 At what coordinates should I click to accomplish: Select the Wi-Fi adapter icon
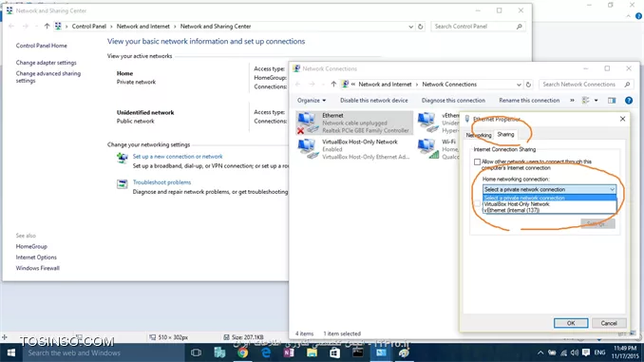428,149
